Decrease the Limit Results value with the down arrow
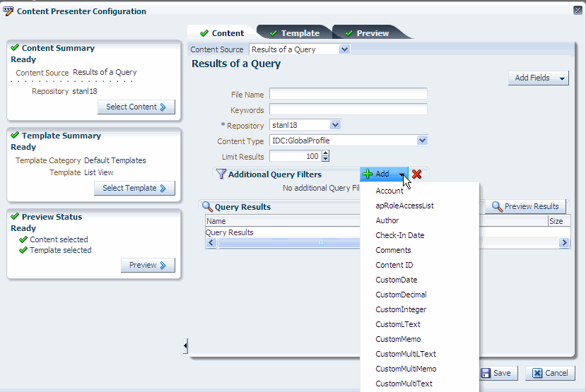 (325, 159)
